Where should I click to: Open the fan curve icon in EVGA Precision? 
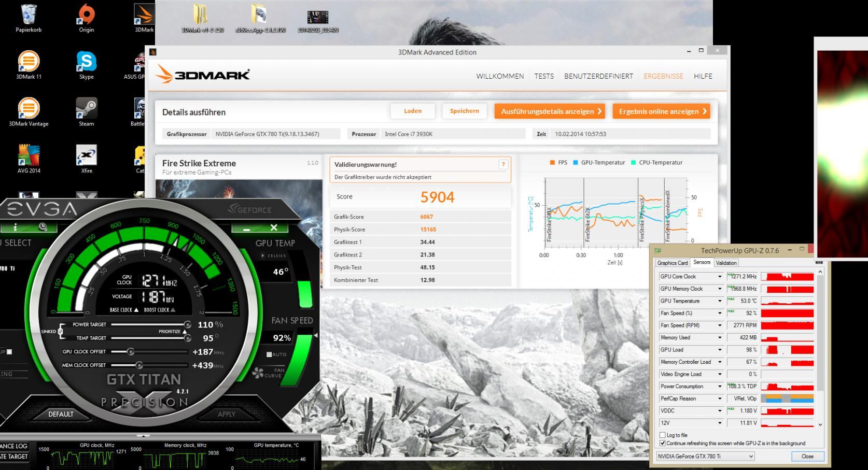point(258,373)
